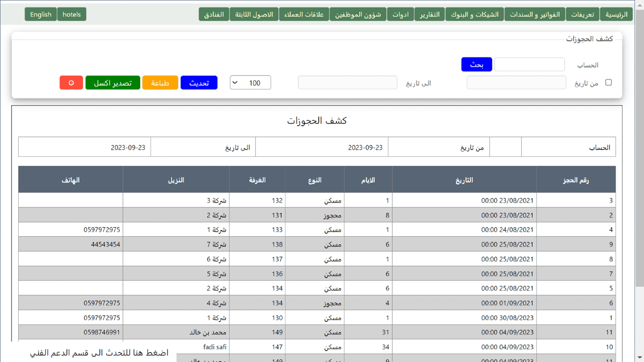Open the 'شؤون الموظفين' employees menu
Viewport: 644px width, 362px height.
tap(358, 15)
